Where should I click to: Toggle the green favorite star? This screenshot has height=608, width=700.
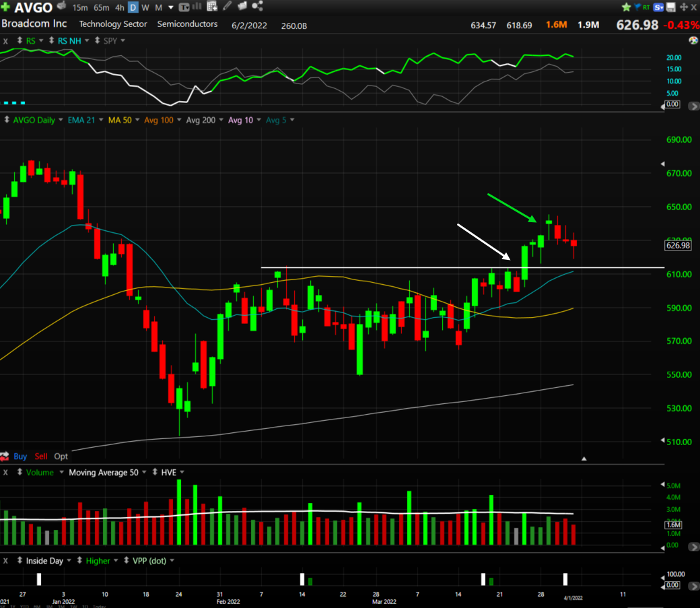[x=627, y=7]
